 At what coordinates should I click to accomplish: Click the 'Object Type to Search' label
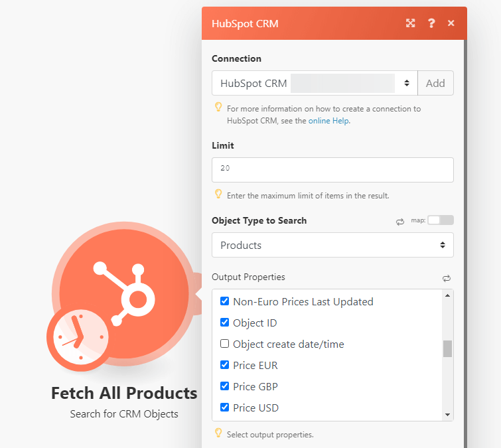click(x=259, y=221)
